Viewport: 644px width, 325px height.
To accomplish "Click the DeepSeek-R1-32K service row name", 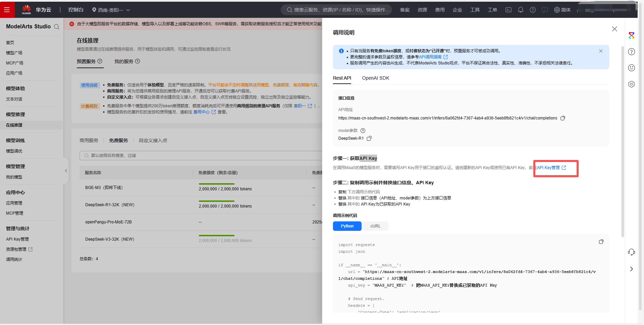I will click(110, 205).
